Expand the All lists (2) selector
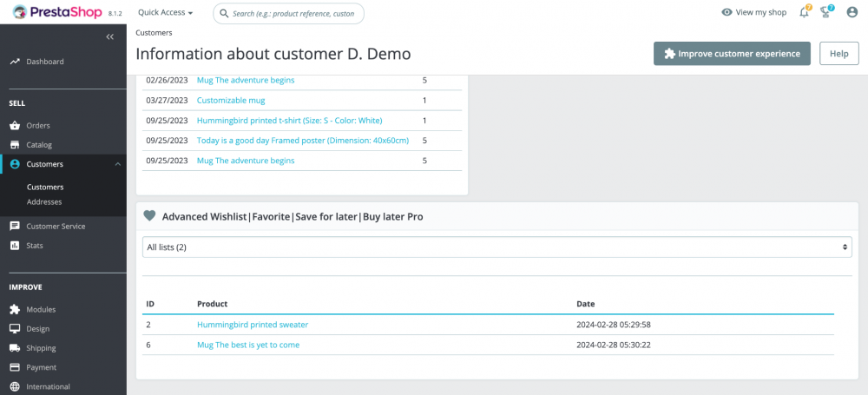The height and width of the screenshot is (395, 868). pyautogui.click(x=496, y=247)
